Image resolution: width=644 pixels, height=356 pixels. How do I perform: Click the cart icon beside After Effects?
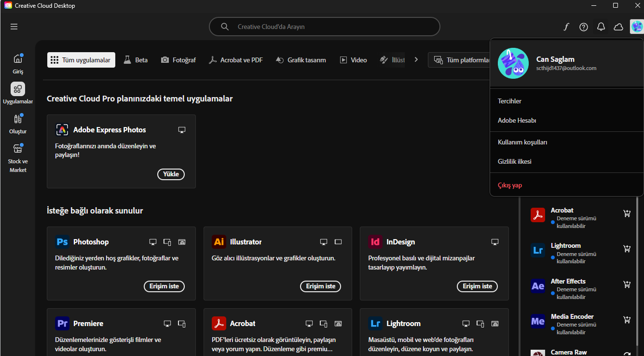click(x=627, y=285)
